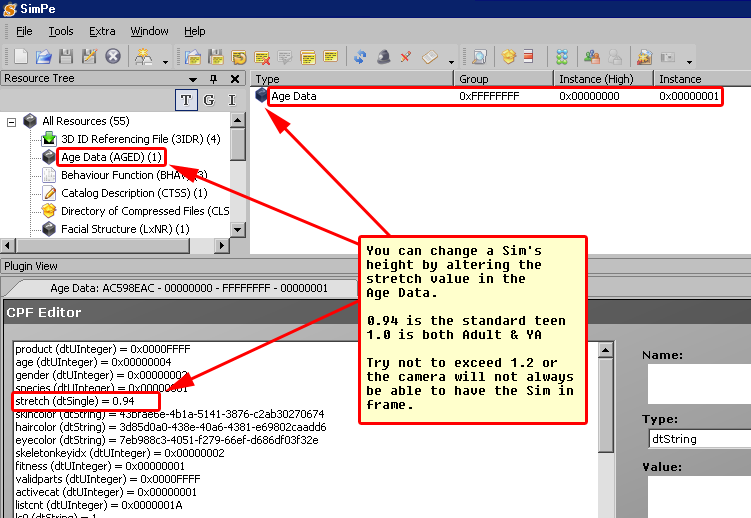Click the New package toolbar icon
The image size is (751, 518).
tap(22, 57)
